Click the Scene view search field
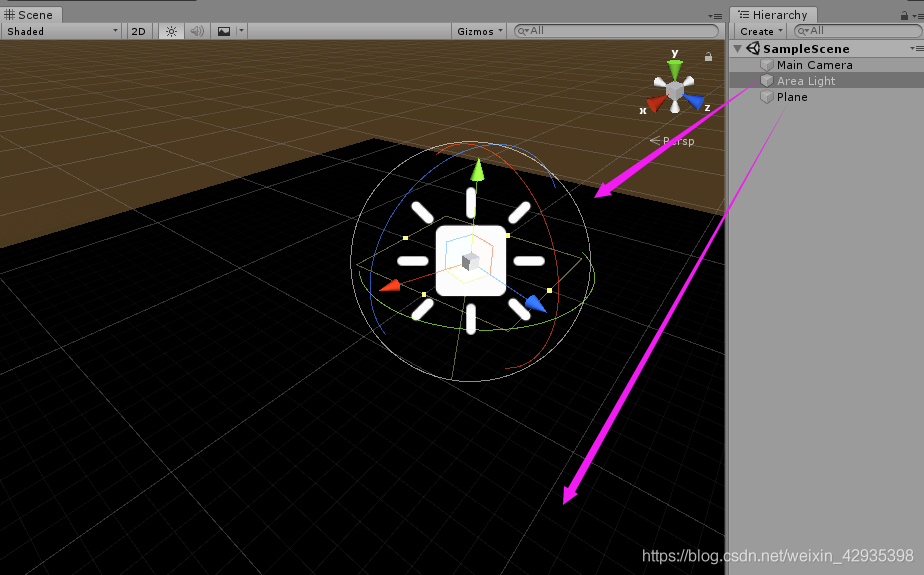The width and height of the screenshot is (924, 575). 616,31
